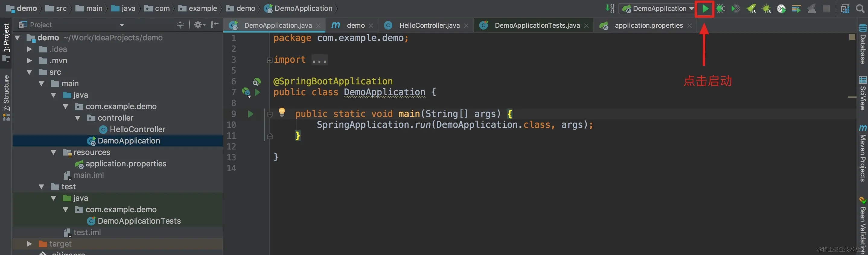868x255 pixels.
Task: Click the green Run button in toolbar
Action: [705, 8]
